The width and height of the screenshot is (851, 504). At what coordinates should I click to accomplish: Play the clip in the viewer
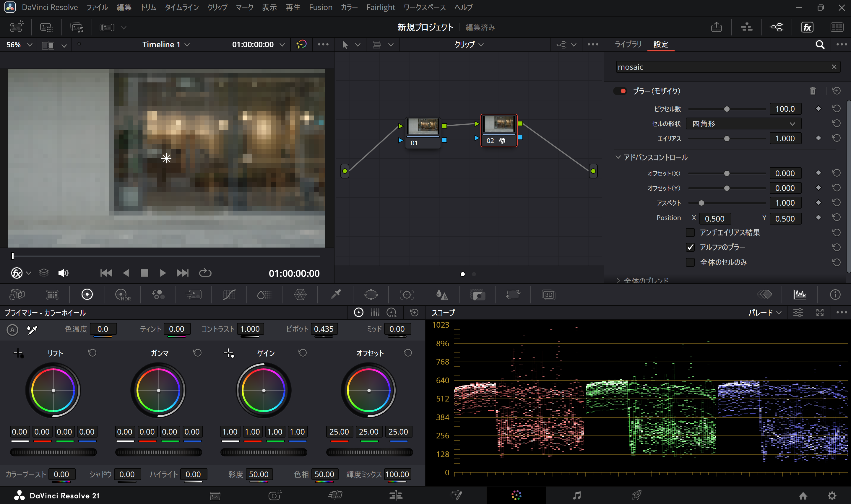pyautogui.click(x=163, y=273)
